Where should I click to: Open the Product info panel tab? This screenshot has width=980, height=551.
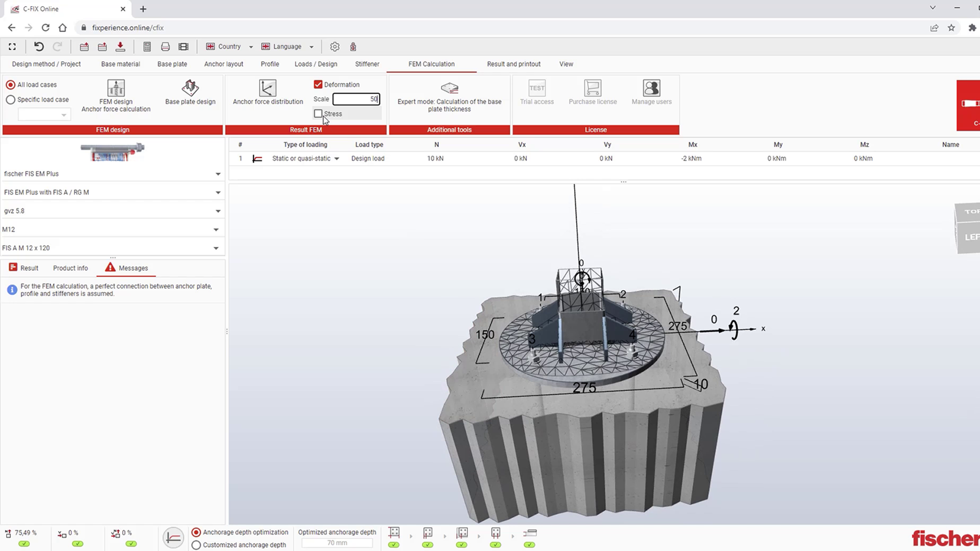(x=70, y=268)
